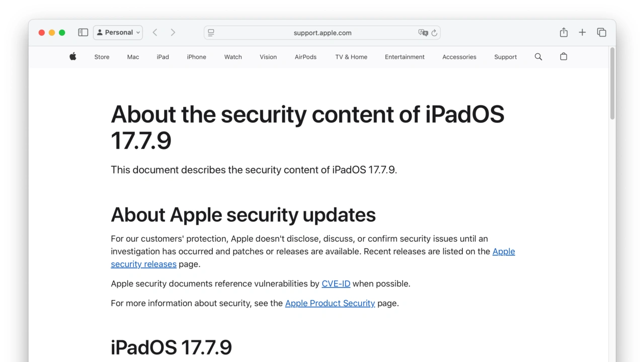Search apple.com with the magnifier icon
This screenshot has height=362, width=644.
(538, 57)
